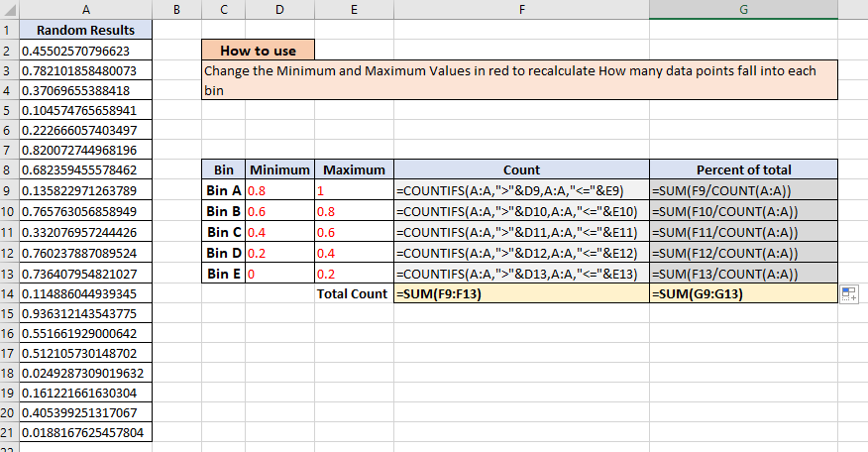The image size is (868, 452).
Task: Click cell with 0.736407954821027
Action: coord(86,274)
